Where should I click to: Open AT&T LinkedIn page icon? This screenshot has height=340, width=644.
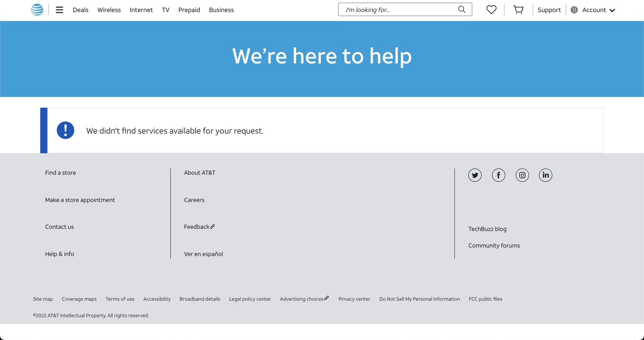(546, 175)
